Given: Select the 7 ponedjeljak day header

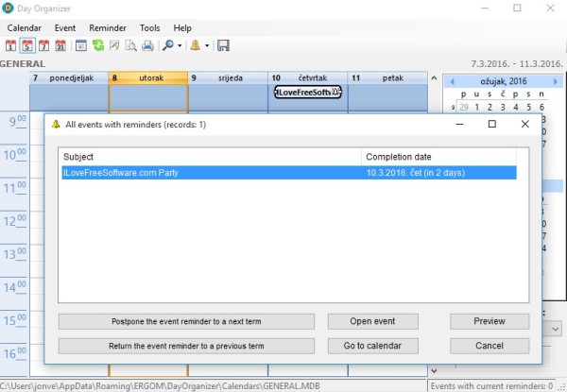Looking at the screenshot, I should (x=69, y=77).
